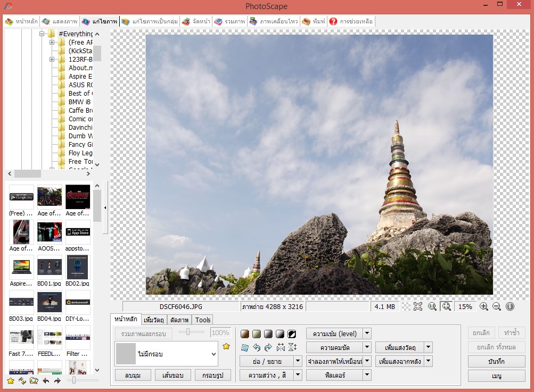534x392 pixels.
Task: Apply the black-and-white gradient effect icon
Action: pos(280,334)
